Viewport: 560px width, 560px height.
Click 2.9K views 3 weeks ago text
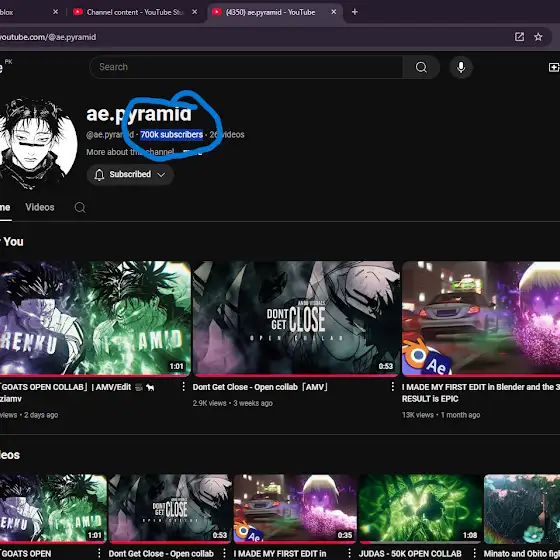point(232,403)
